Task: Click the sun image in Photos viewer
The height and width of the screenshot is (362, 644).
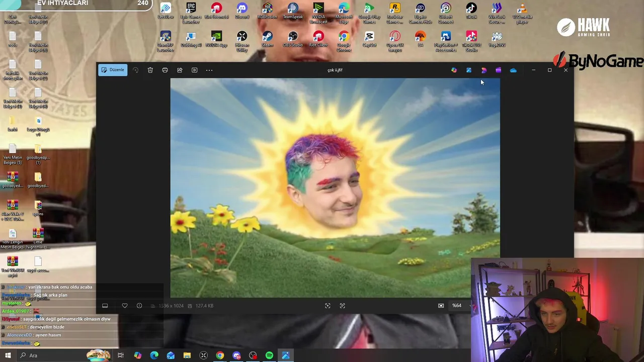Action: [x=335, y=188]
